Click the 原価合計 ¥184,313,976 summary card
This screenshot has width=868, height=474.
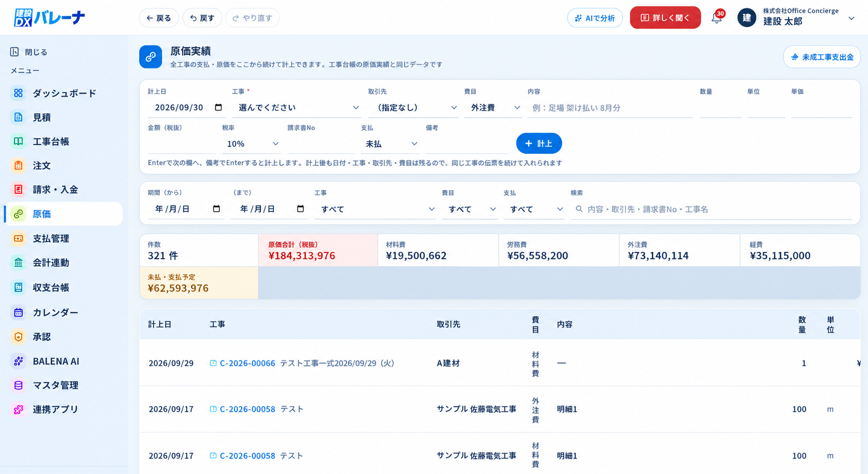pos(318,250)
